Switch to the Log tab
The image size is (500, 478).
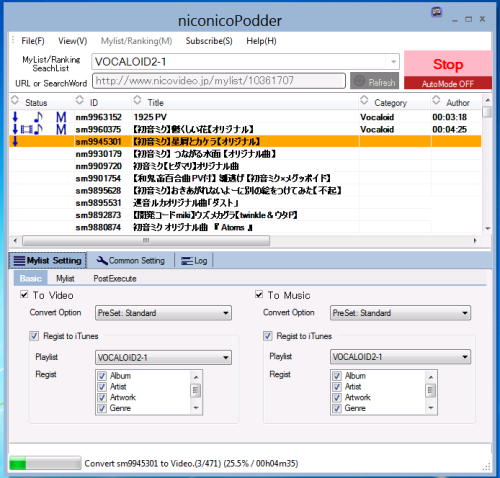click(x=194, y=260)
